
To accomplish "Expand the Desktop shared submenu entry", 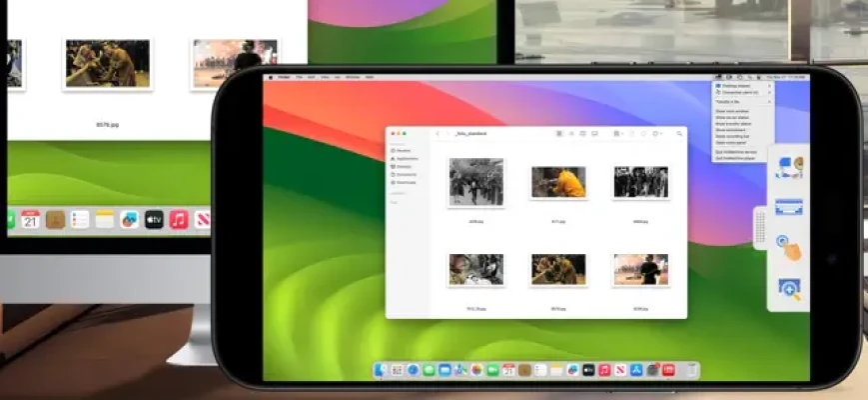I will 735,85.
